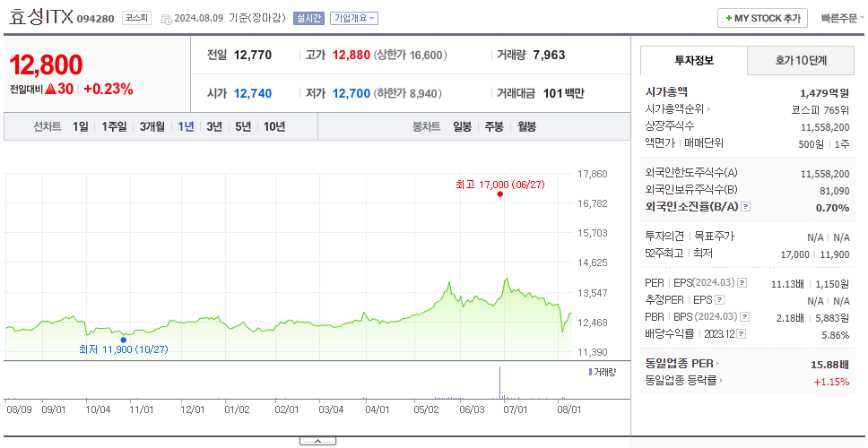Click the 코스피 765위 ranking value
868x448 pixels.
[820, 109]
